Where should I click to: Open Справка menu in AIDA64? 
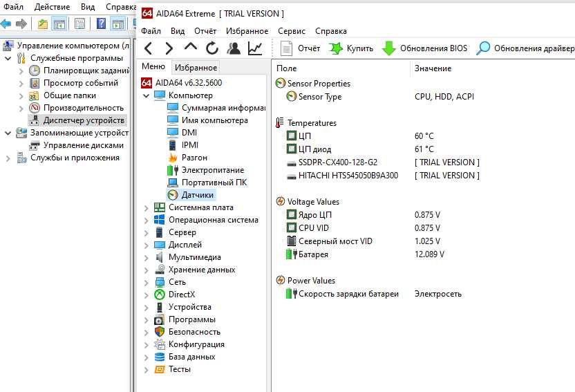click(x=331, y=31)
